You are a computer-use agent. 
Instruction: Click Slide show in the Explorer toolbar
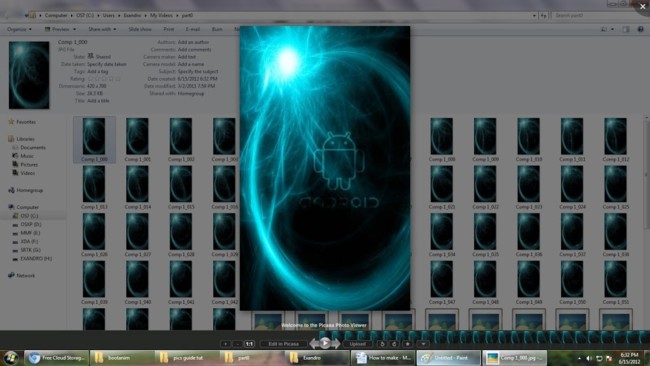[x=140, y=29]
